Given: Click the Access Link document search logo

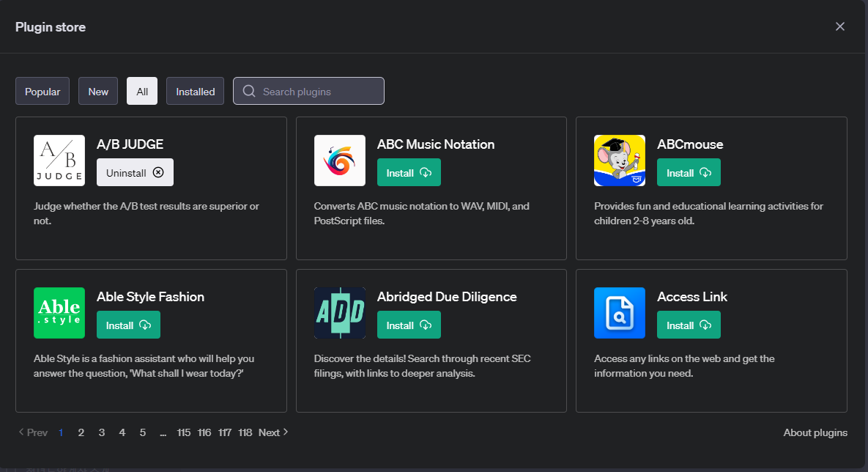Looking at the screenshot, I should 620,313.
